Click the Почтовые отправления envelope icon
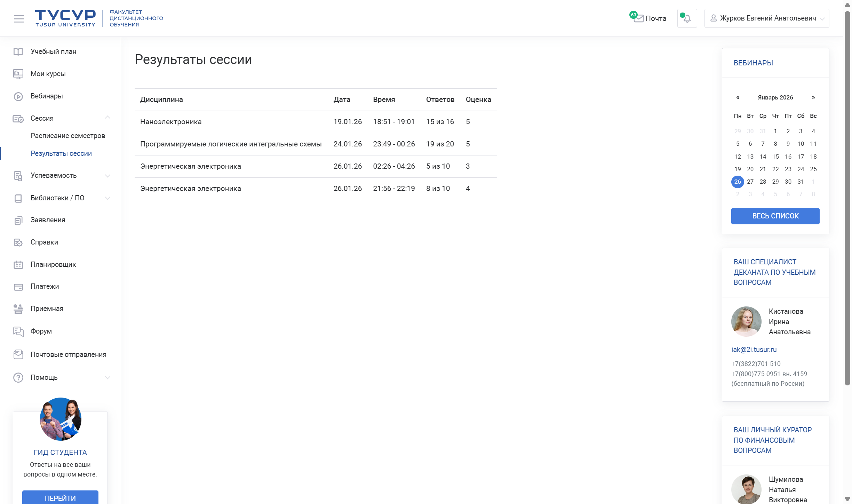 (x=18, y=354)
